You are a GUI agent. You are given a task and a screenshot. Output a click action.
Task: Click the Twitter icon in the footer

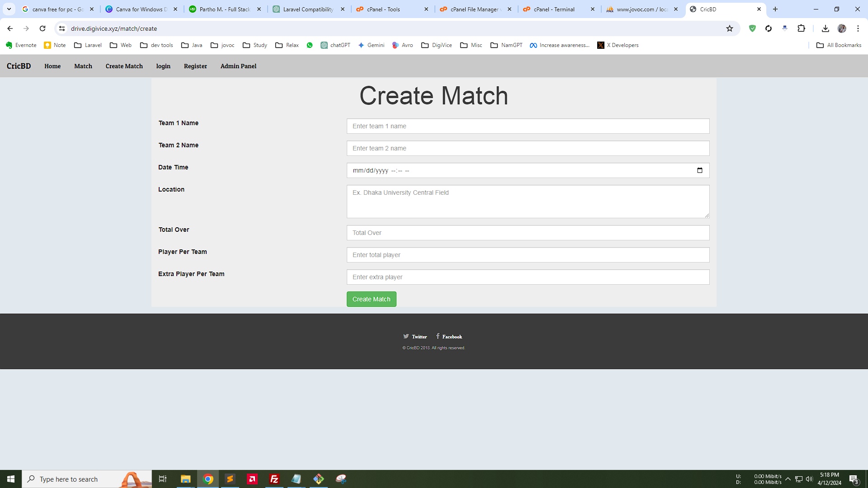pos(406,336)
